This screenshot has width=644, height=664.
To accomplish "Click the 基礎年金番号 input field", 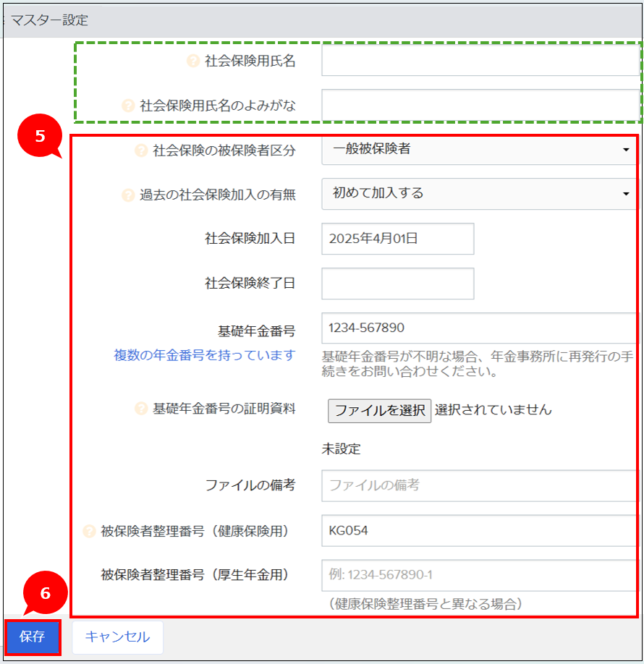I will (479, 328).
